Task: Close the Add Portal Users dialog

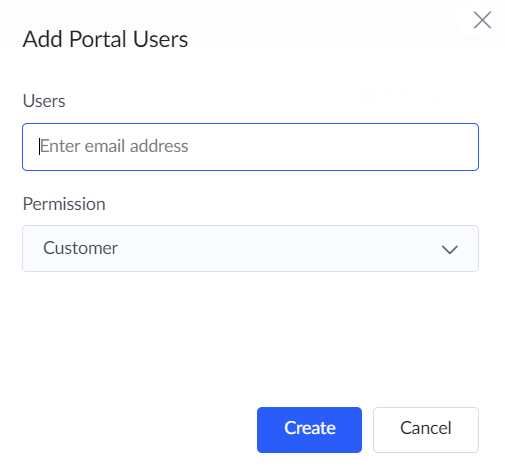Action: [482, 20]
